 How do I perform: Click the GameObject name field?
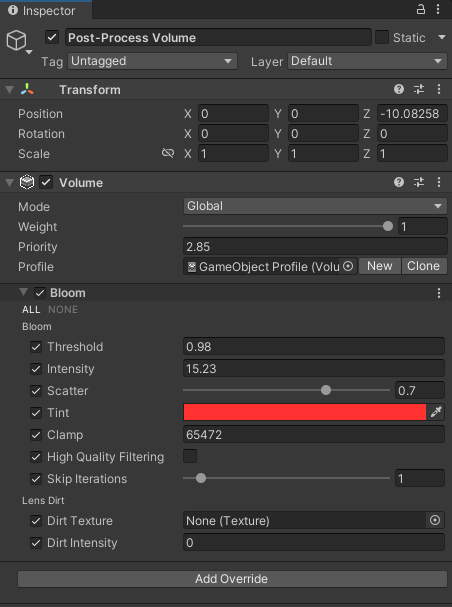point(218,38)
